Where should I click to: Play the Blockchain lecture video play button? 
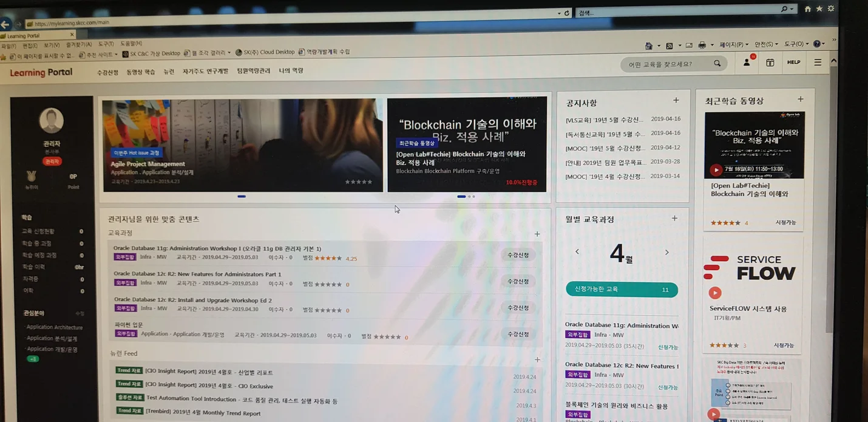[x=715, y=169]
